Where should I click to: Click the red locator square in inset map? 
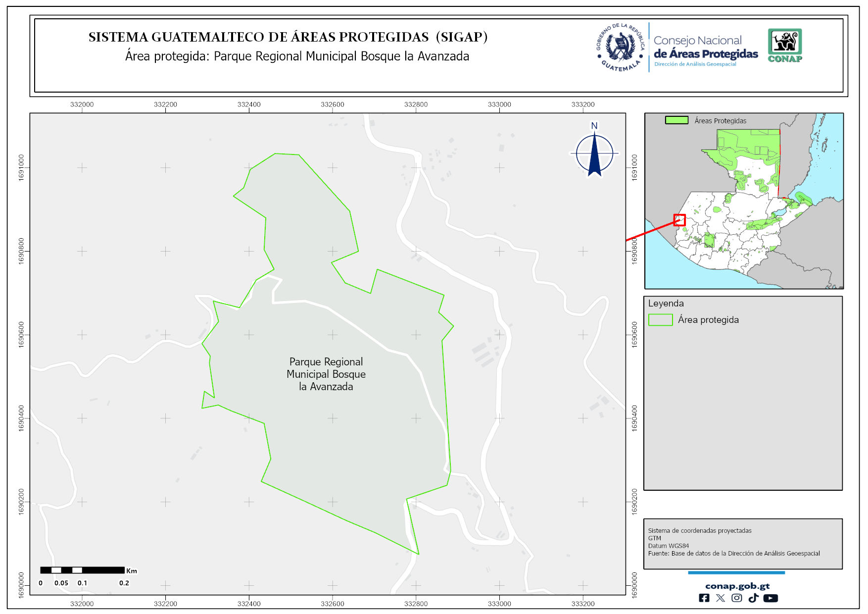click(x=679, y=220)
